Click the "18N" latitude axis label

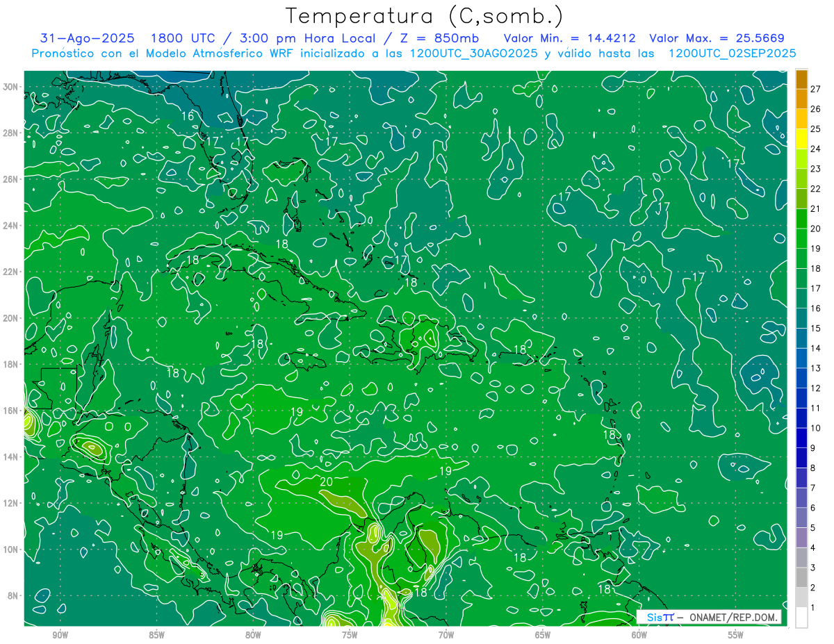[x=11, y=364]
